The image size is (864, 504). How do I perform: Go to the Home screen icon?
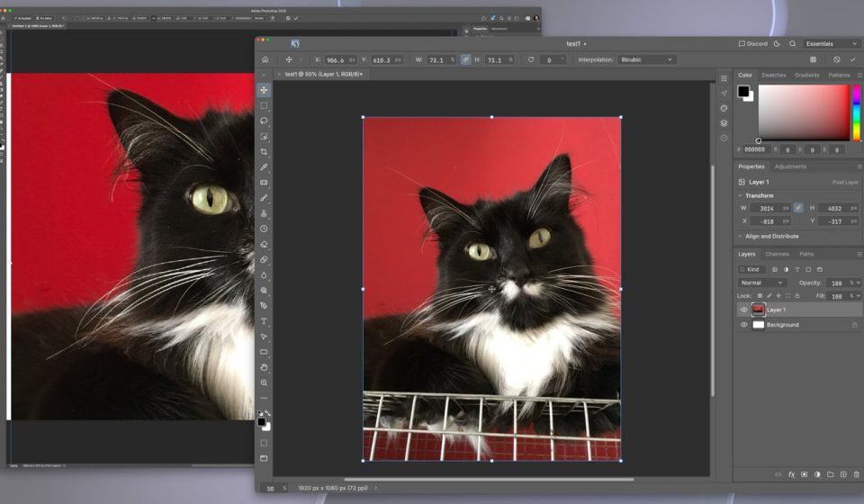tap(265, 59)
